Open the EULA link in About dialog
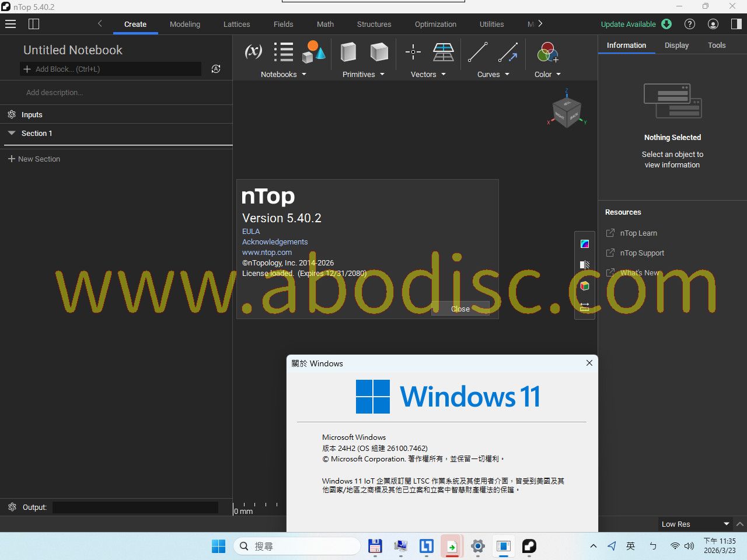Viewport: 747px width, 560px height. tap(251, 232)
